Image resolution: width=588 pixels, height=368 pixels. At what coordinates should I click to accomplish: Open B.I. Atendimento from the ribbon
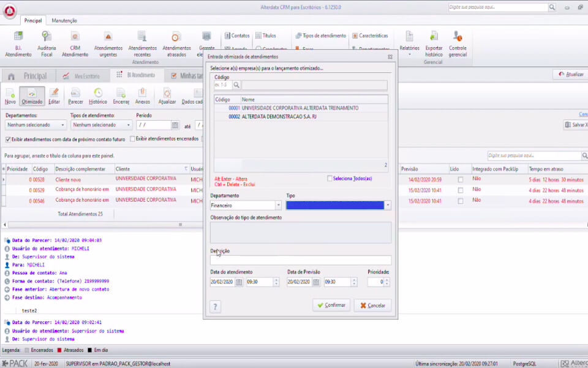tap(18, 44)
